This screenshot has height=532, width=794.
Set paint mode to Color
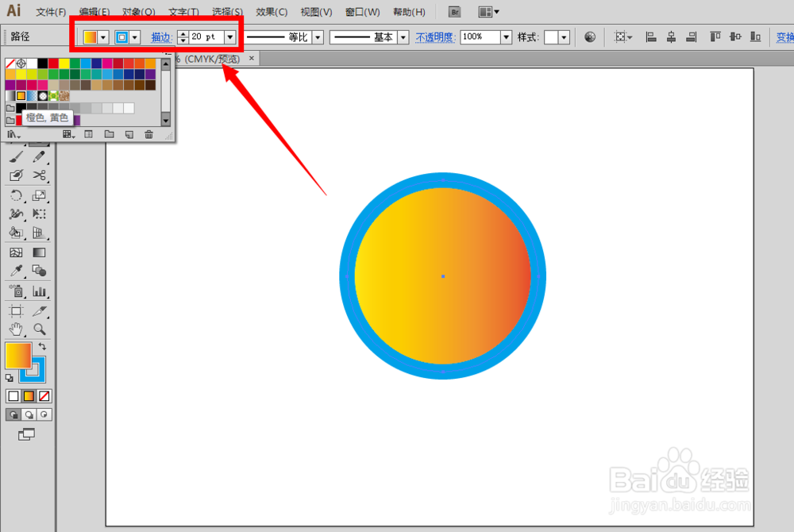[13, 396]
